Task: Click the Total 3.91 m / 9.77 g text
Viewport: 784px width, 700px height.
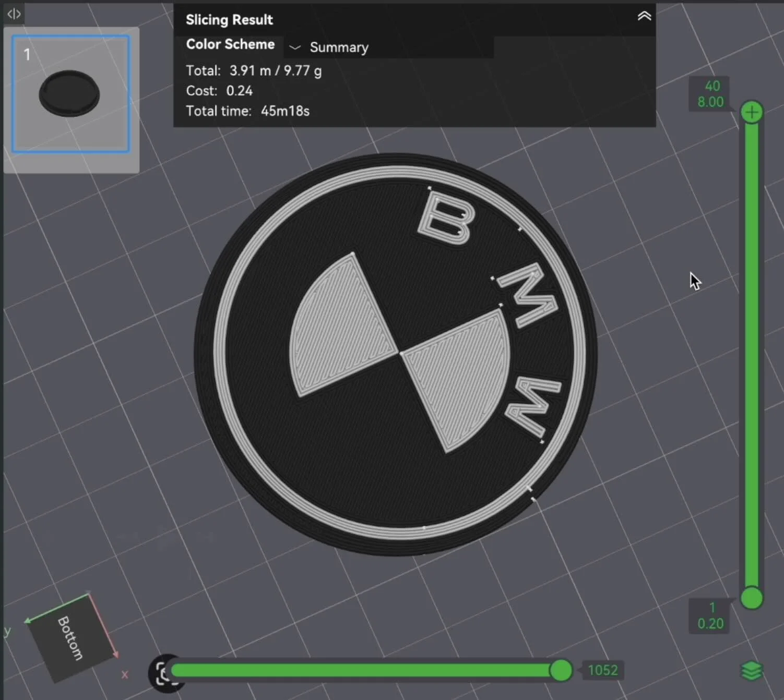Action: click(x=254, y=70)
